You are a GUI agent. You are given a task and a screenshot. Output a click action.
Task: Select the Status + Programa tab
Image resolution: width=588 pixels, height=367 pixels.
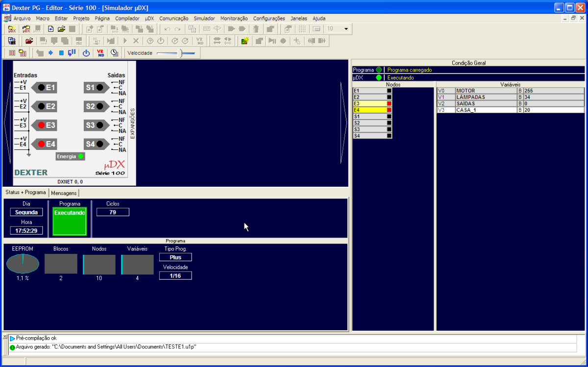pyautogui.click(x=25, y=193)
